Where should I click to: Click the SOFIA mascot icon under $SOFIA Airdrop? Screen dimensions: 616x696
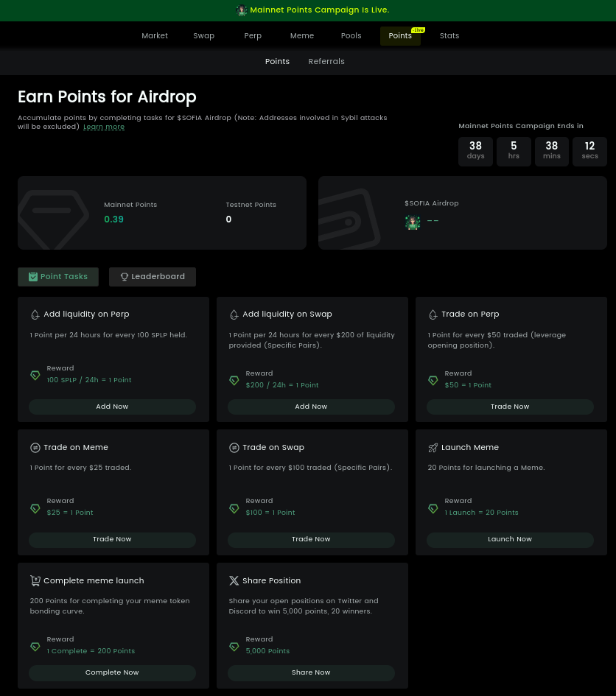point(413,222)
